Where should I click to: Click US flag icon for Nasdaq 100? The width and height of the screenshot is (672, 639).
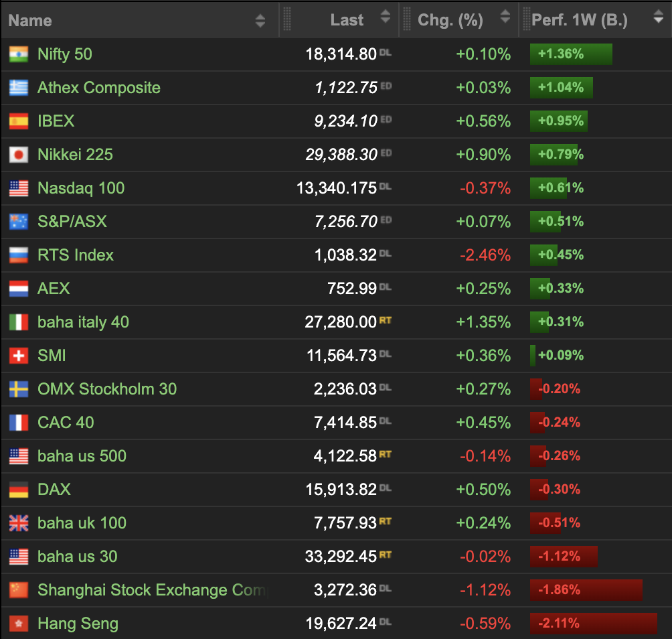[19, 188]
